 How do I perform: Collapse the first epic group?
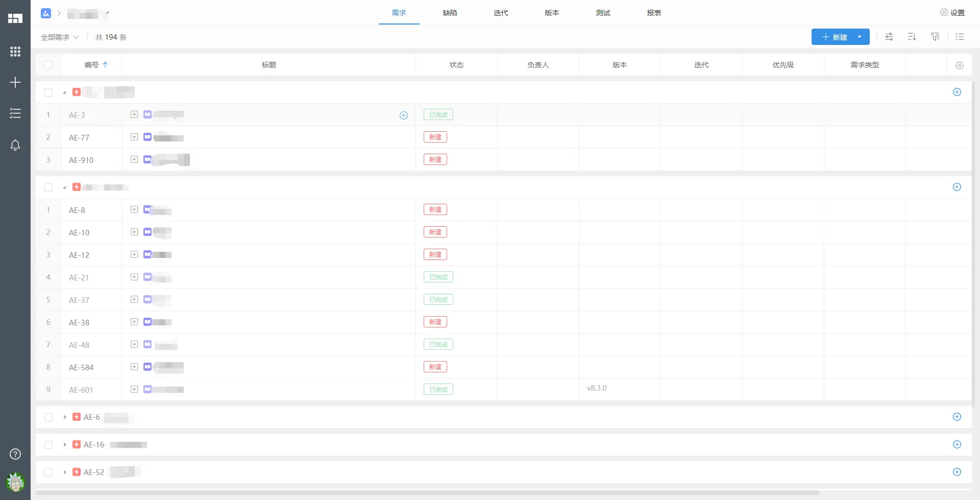(64, 92)
